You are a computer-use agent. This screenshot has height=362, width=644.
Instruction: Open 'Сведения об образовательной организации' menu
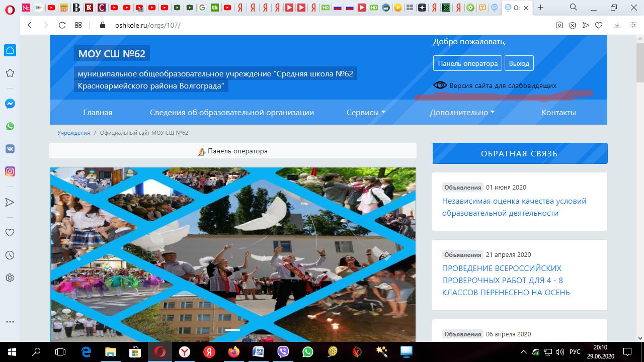[232, 113]
